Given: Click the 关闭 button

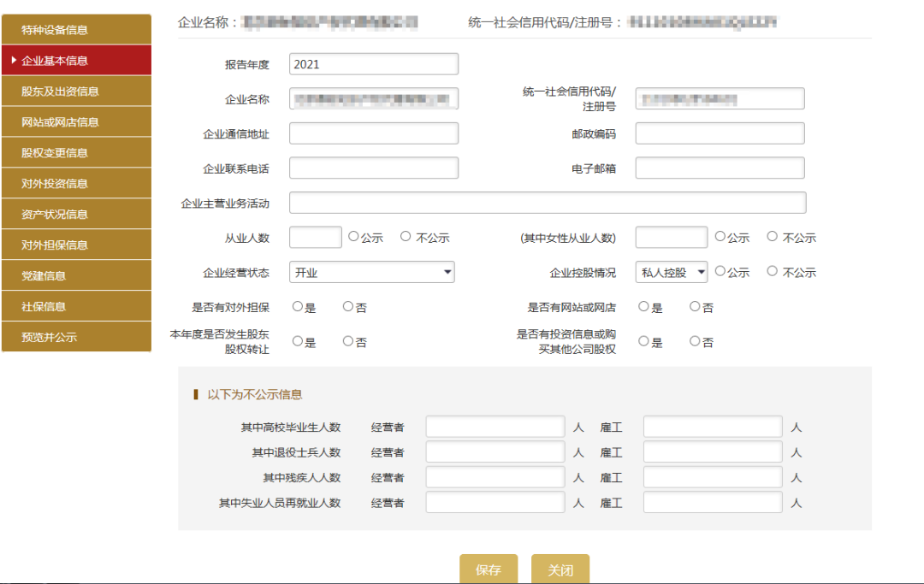Looking at the screenshot, I should pyautogui.click(x=560, y=568).
